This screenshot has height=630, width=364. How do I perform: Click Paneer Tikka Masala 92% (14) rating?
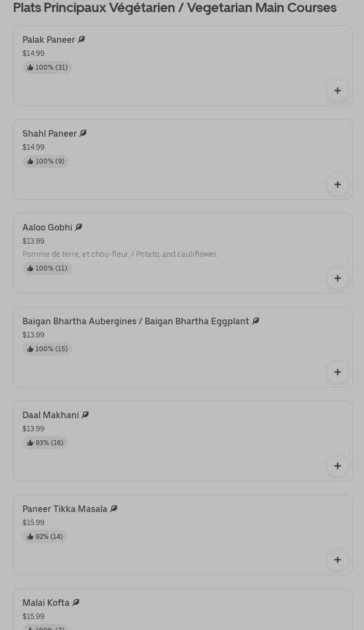pyautogui.click(x=45, y=537)
